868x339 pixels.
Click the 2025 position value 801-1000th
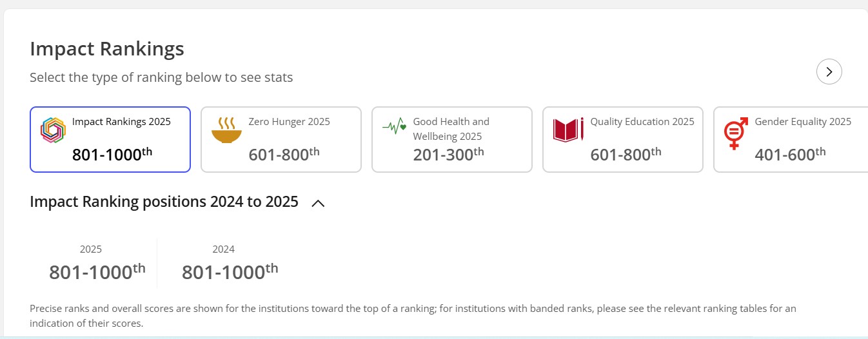tap(97, 272)
